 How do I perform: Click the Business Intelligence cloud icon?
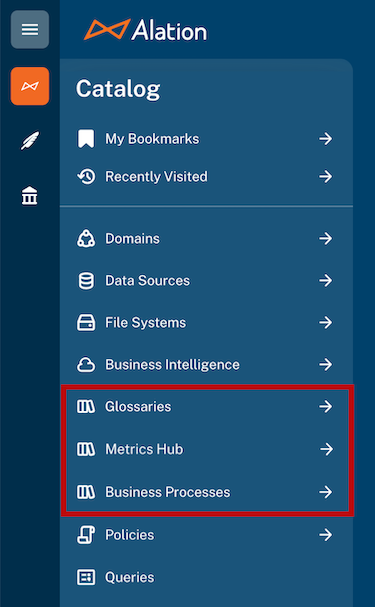tap(86, 364)
